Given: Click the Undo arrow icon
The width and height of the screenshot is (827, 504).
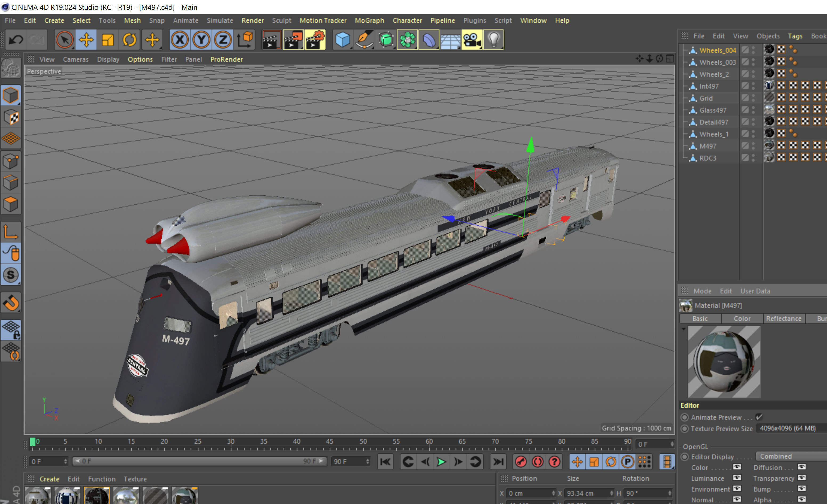Looking at the screenshot, I should [16, 40].
